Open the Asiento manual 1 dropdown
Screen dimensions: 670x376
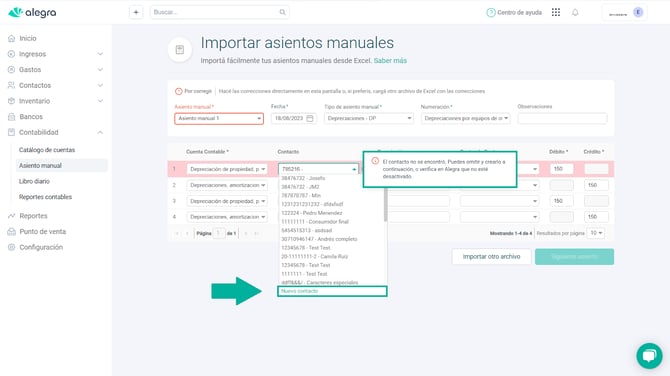coord(219,118)
